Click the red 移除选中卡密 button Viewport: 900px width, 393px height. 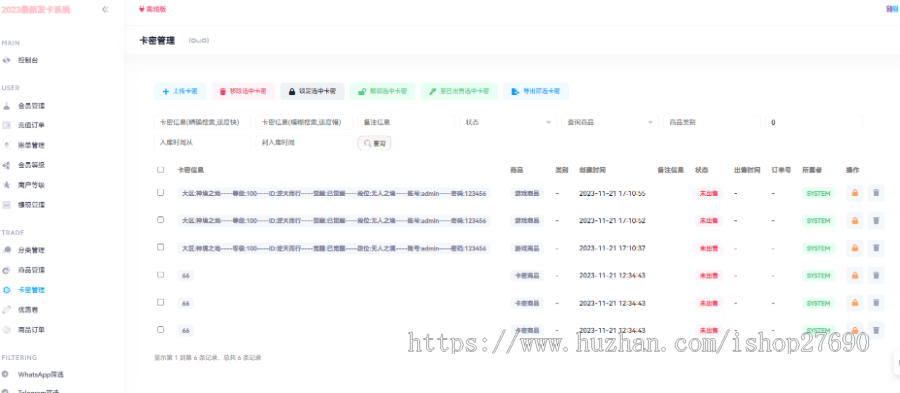click(243, 91)
